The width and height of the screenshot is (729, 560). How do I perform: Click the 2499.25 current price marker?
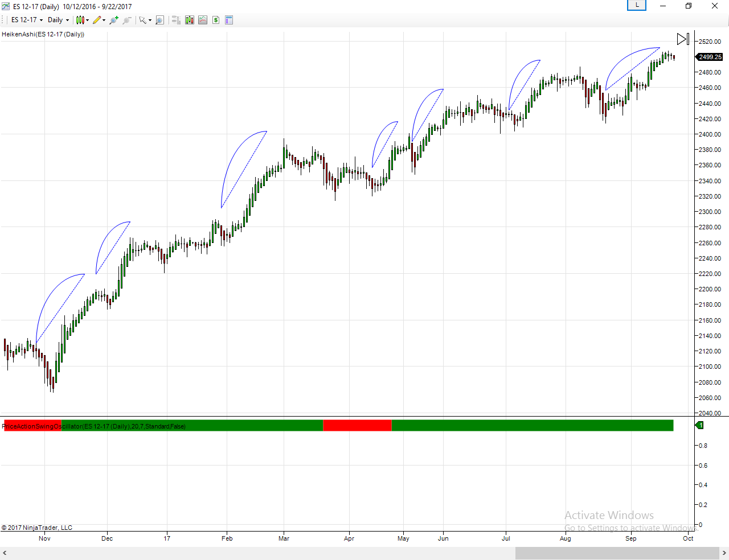710,57
